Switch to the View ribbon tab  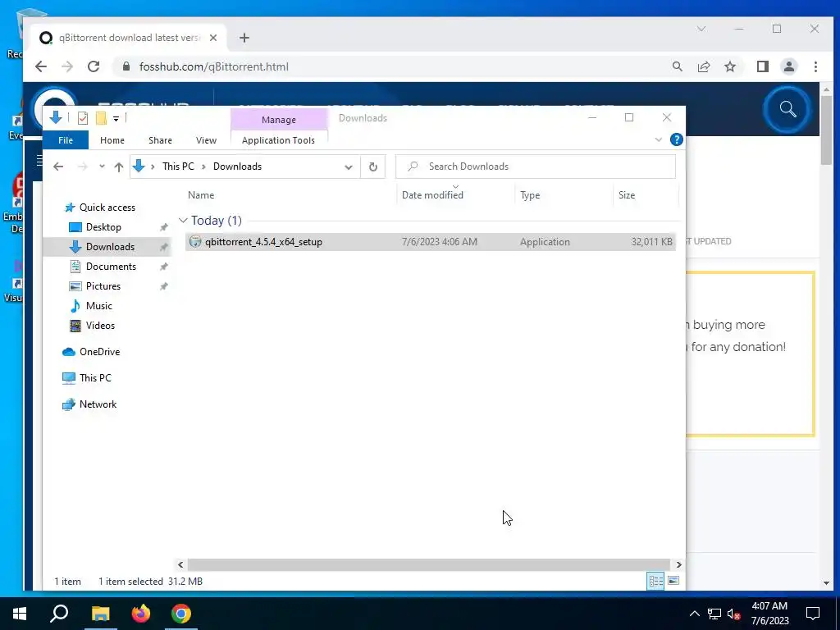[206, 140]
